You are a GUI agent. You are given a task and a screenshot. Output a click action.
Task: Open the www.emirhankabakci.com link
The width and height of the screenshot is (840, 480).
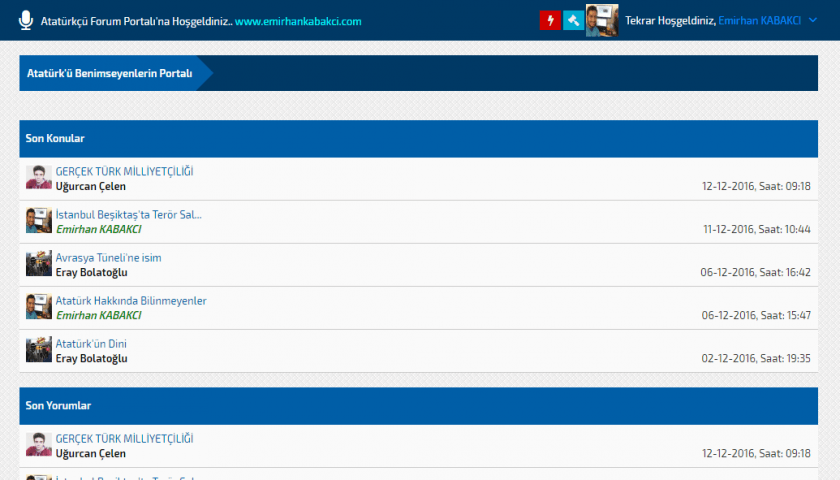298,21
